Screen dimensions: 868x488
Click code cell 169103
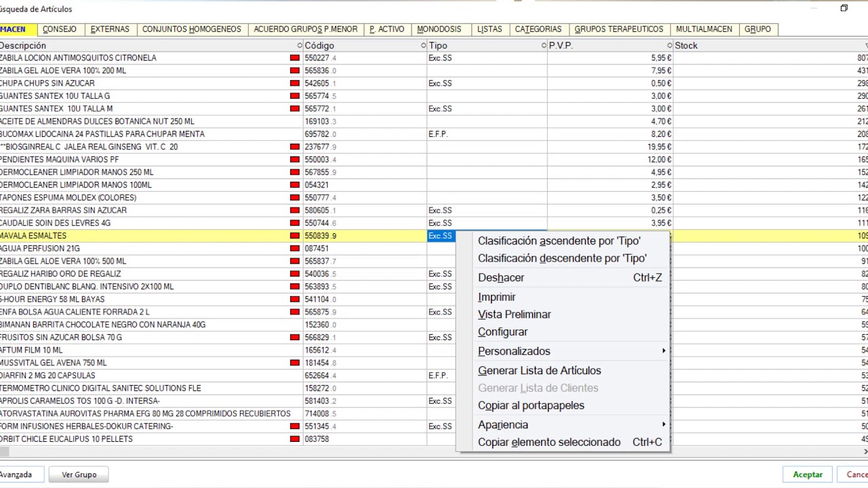(x=365, y=121)
